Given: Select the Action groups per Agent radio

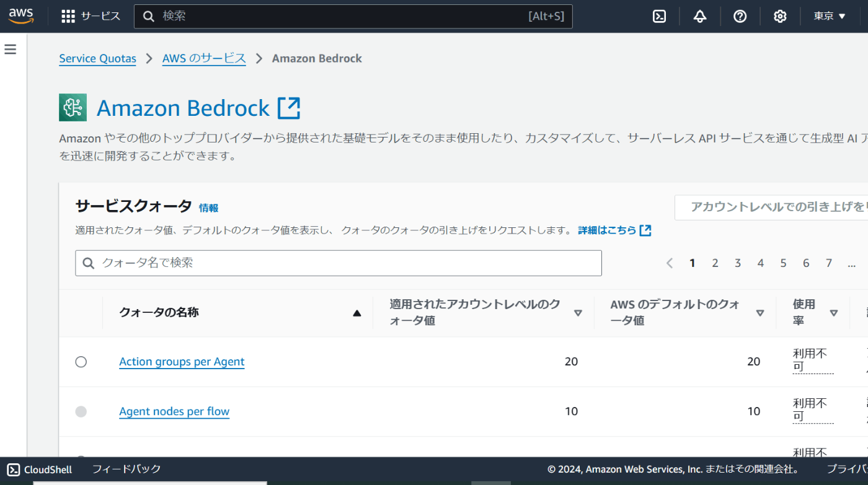Looking at the screenshot, I should (x=81, y=362).
